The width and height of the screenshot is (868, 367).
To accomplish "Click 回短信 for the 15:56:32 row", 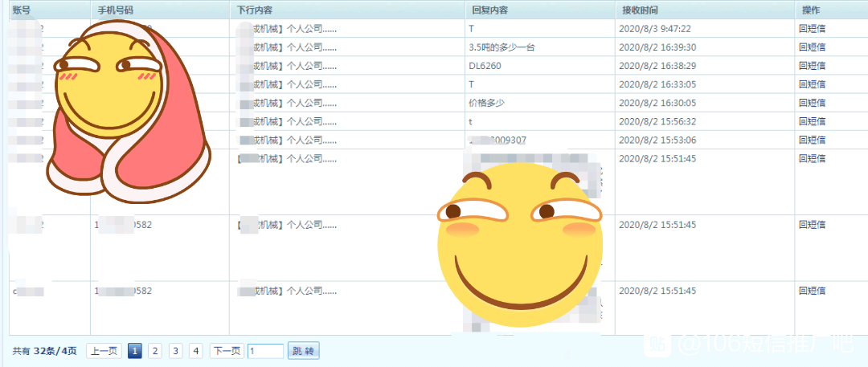I will pos(812,121).
